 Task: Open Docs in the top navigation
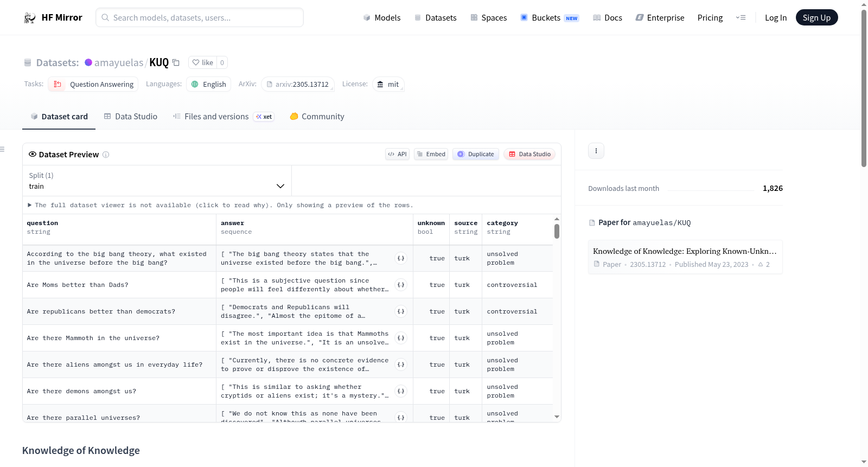point(608,18)
